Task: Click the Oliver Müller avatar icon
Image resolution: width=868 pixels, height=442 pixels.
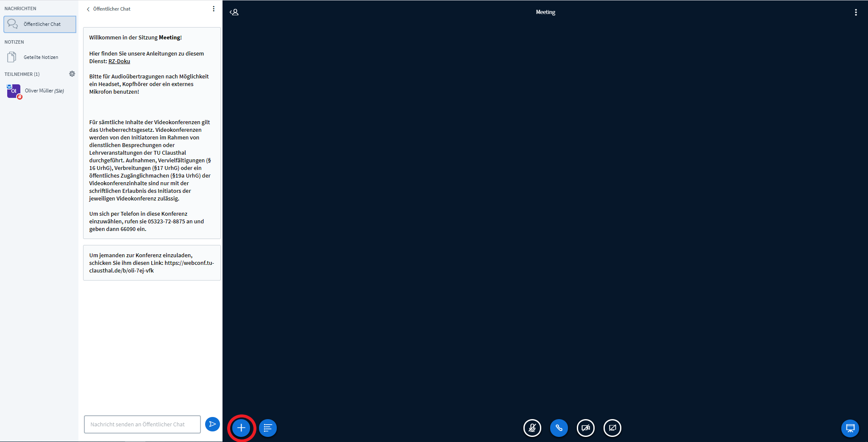Action: 14,91
